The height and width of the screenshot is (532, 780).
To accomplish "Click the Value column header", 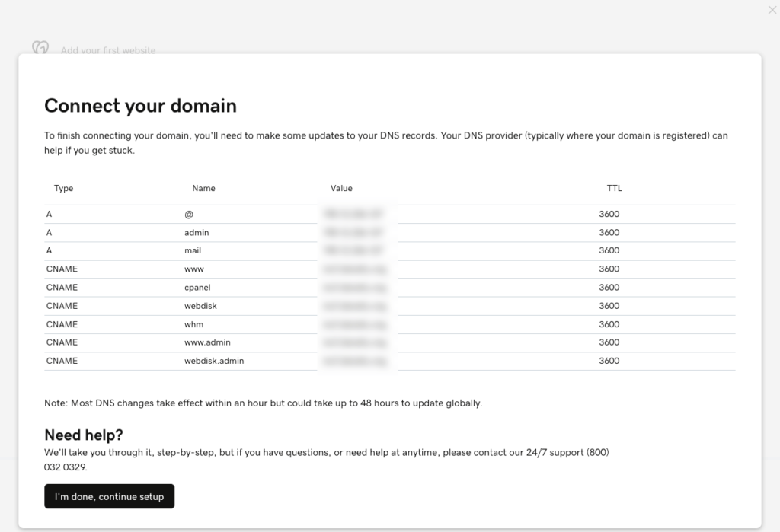I will [x=341, y=188].
